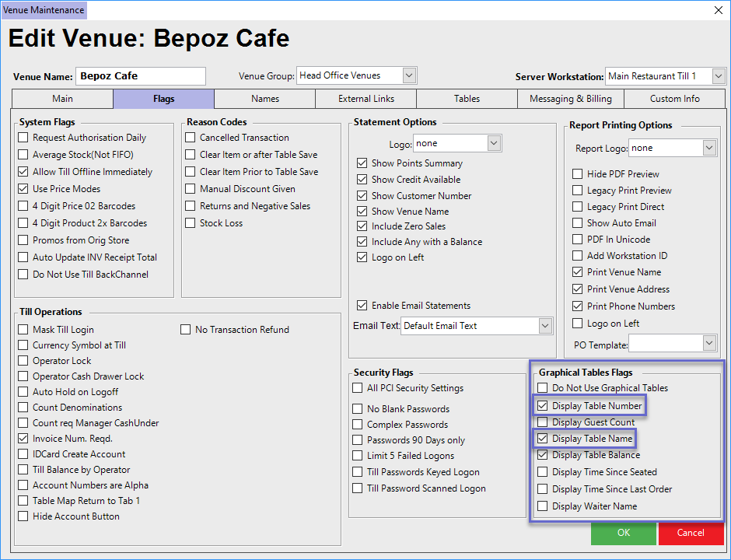The height and width of the screenshot is (560, 731).
Task: Tick Display Time Since Seated
Action: [x=542, y=472]
